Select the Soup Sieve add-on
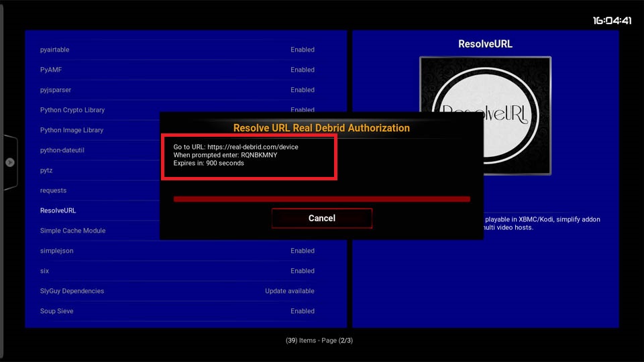This screenshot has height=362, width=644. (177, 311)
